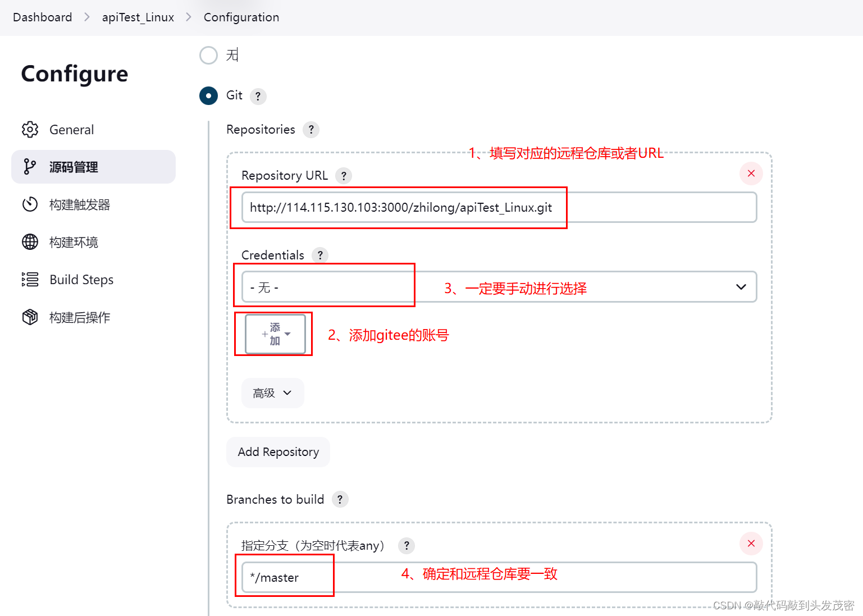Click the 源码管理 branch icon
Viewport: 863px width, 616px height.
[x=30, y=167]
